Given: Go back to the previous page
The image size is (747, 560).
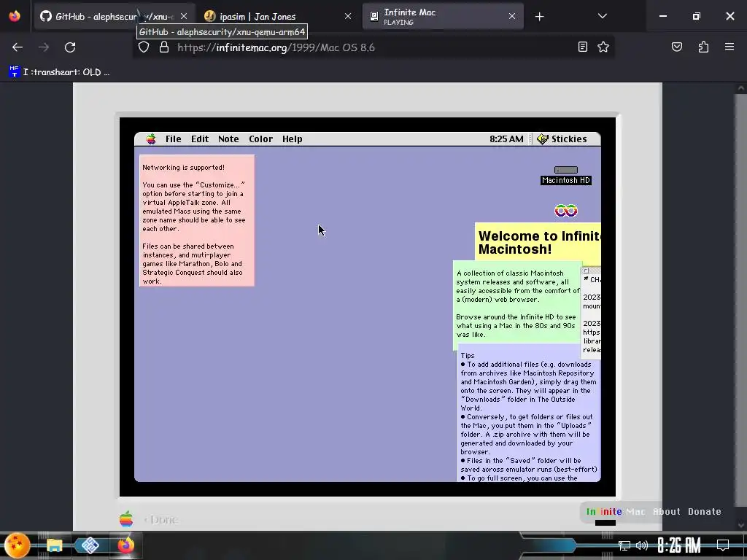Looking at the screenshot, I should (x=18, y=47).
